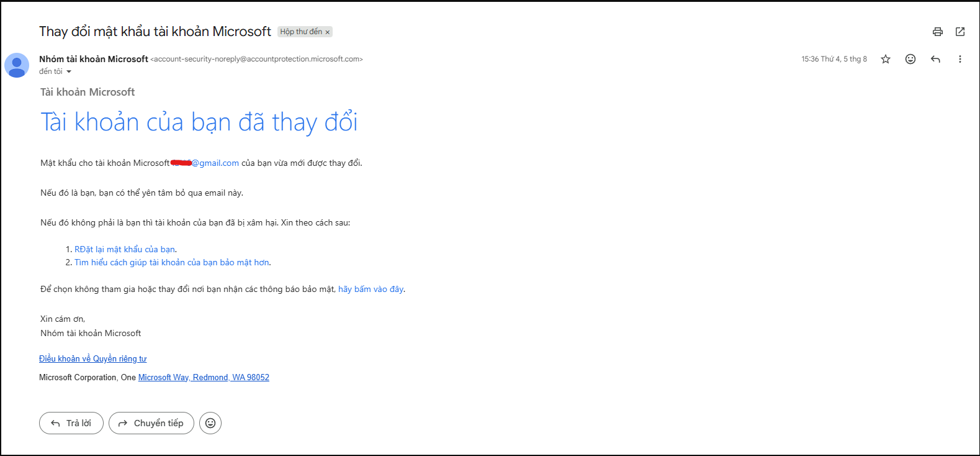The height and width of the screenshot is (456, 980).
Task: Click the email timestamp '15:36 Thứ 4, 5 thg 8'
Action: [834, 59]
